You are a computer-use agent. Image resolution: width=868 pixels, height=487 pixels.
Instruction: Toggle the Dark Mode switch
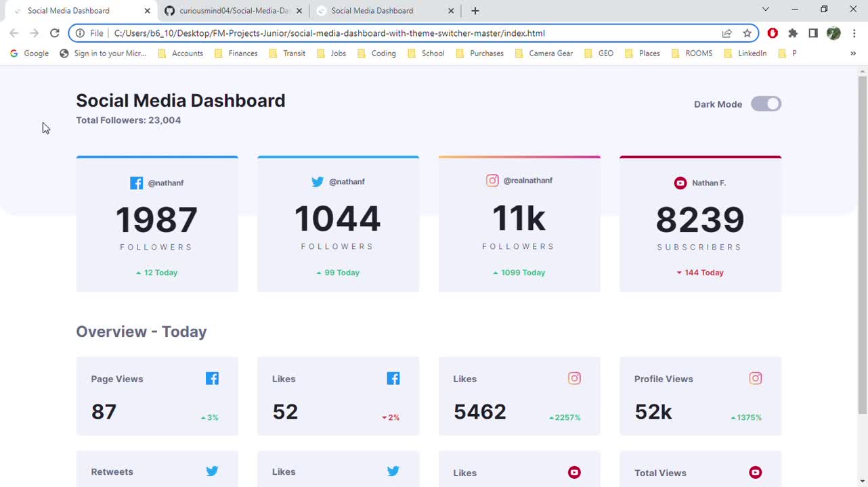click(766, 104)
